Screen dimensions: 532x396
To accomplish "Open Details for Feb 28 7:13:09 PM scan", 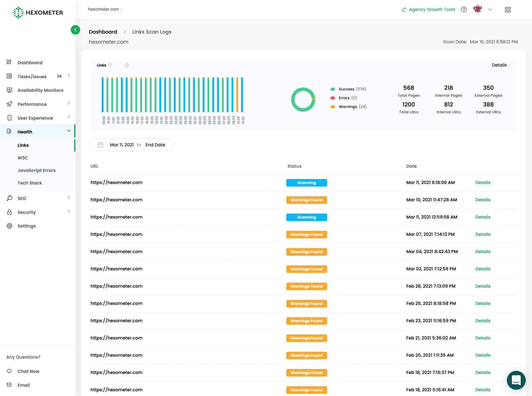I will [x=483, y=286].
